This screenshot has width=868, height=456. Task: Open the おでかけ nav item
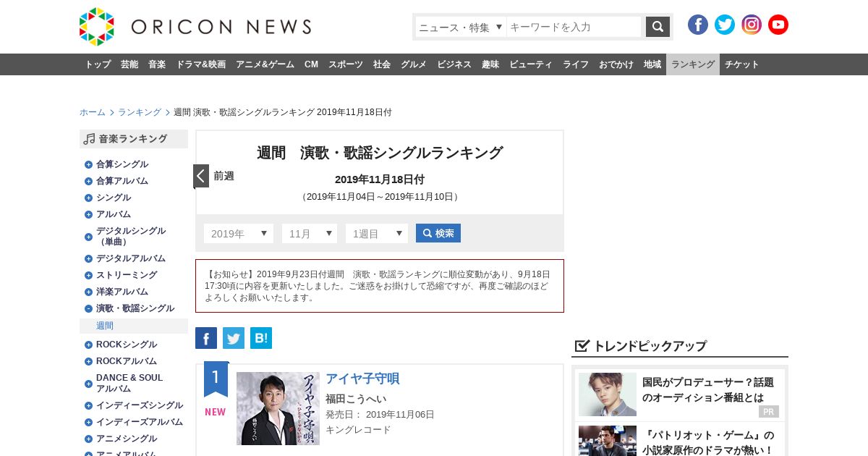point(616,64)
